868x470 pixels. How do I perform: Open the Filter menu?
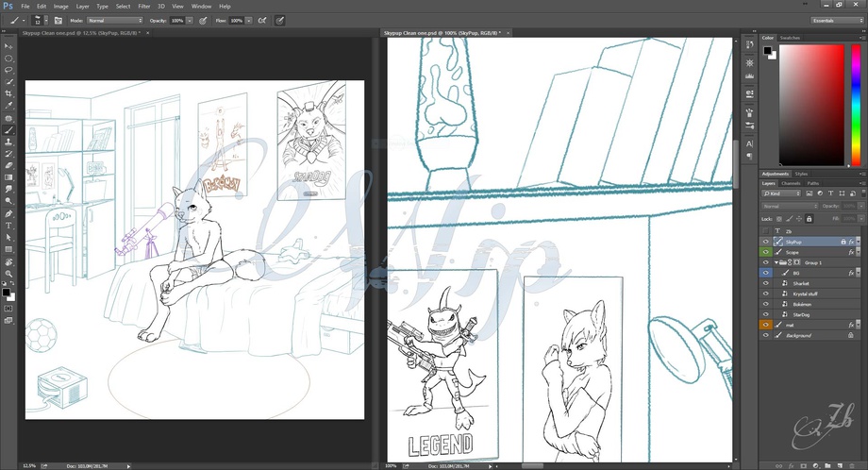tap(143, 6)
